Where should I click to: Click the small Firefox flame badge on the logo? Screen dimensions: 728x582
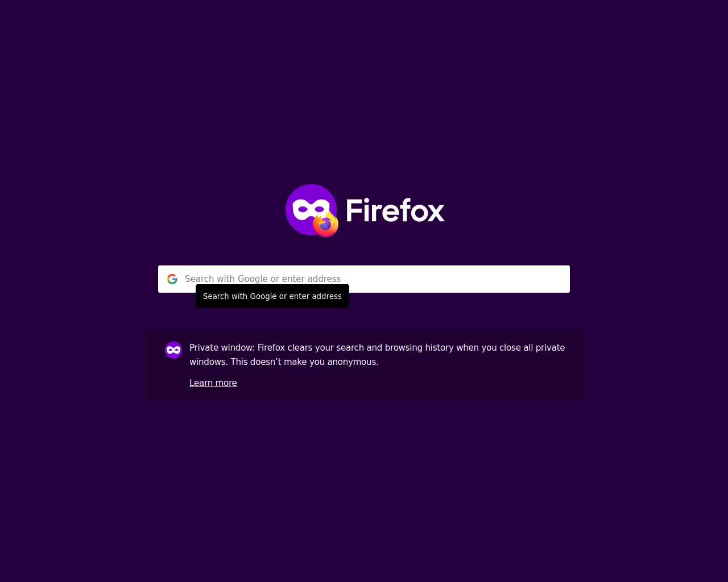point(326,225)
